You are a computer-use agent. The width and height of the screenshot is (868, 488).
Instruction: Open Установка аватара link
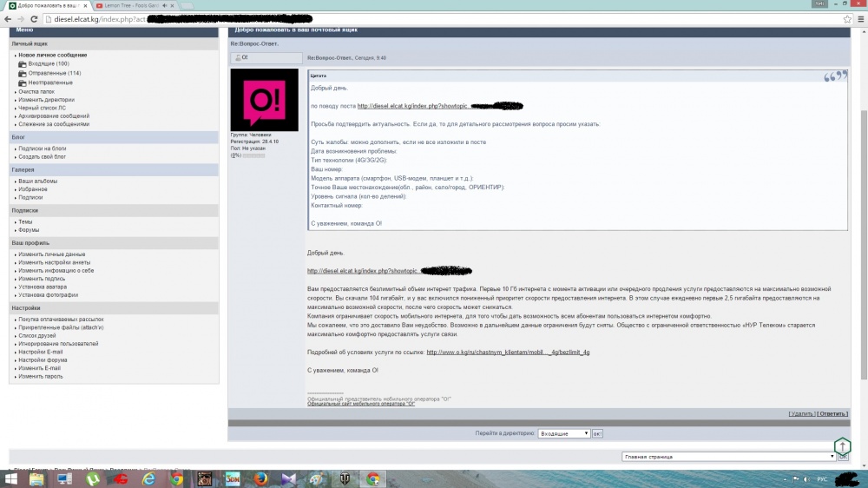[x=43, y=287]
